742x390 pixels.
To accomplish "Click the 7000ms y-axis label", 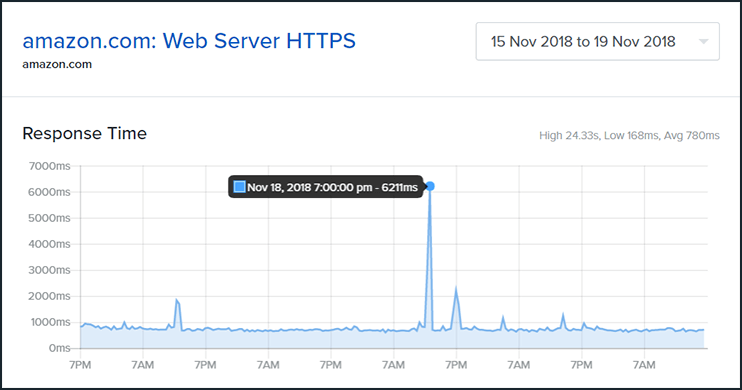I will tap(49, 166).
